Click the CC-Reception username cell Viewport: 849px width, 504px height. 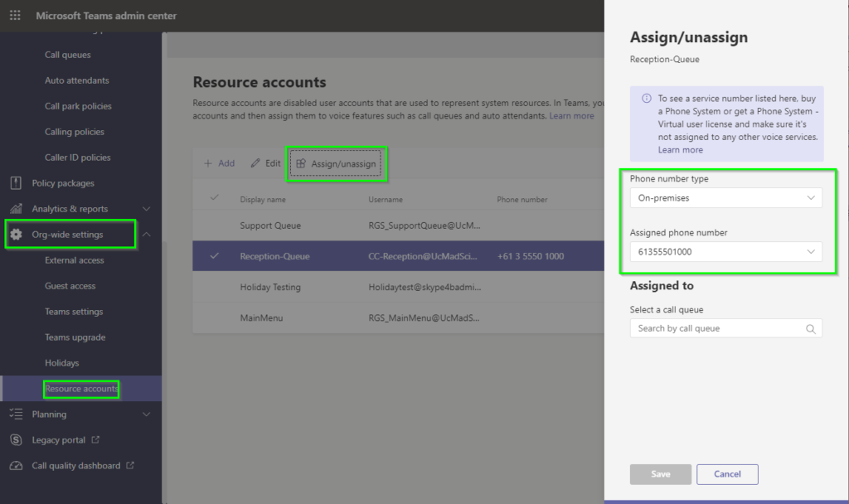pos(423,256)
